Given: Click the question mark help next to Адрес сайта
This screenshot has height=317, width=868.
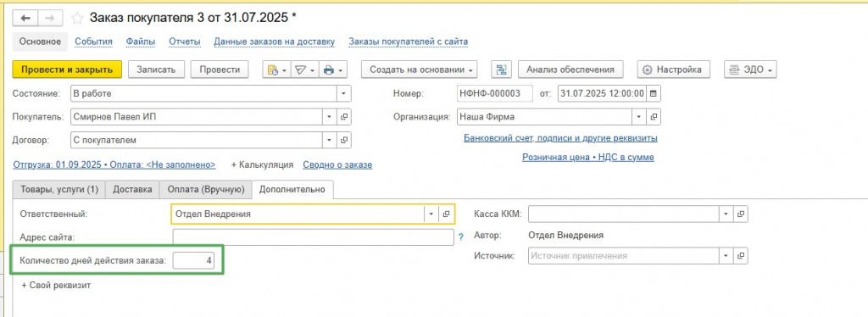Looking at the screenshot, I should coord(460,236).
